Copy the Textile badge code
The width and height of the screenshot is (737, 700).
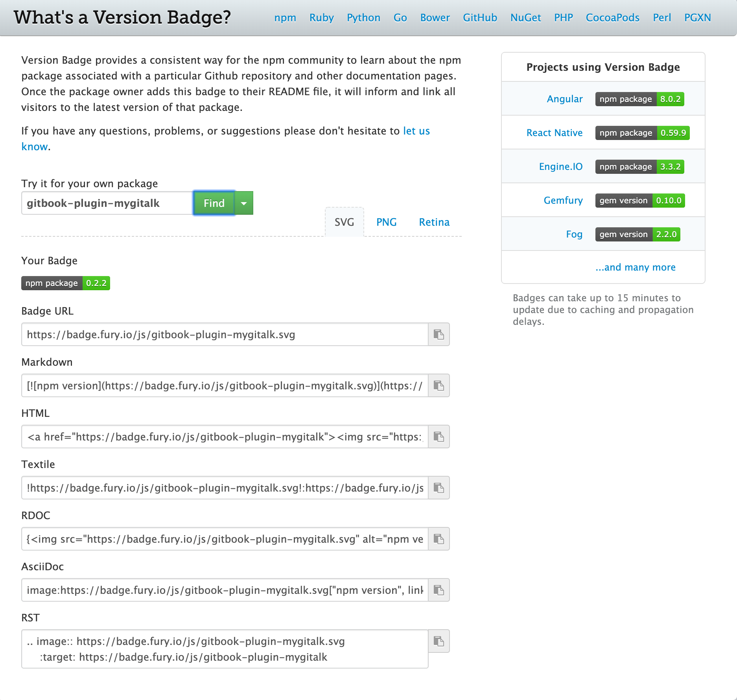pyautogui.click(x=439, y=488)
